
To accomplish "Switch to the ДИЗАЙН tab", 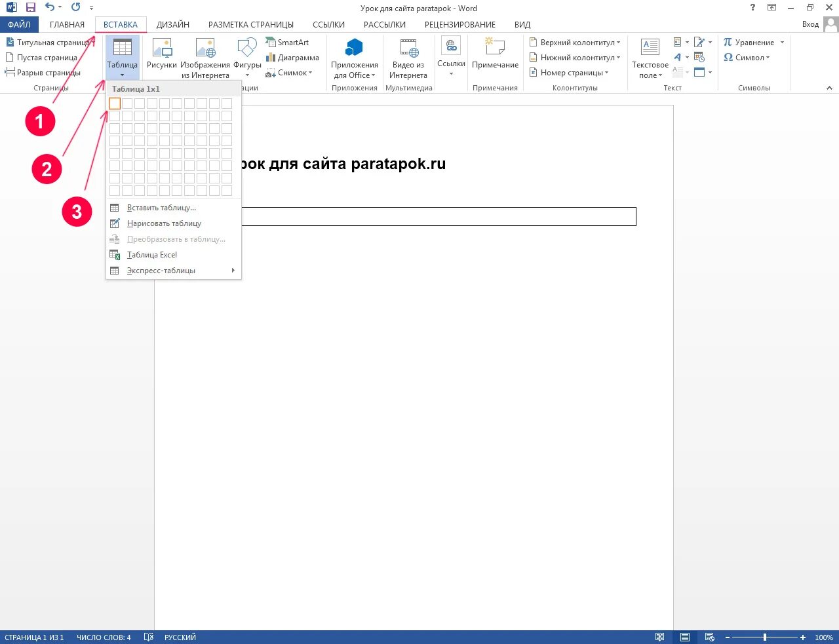I will click(x=173, y=24).
